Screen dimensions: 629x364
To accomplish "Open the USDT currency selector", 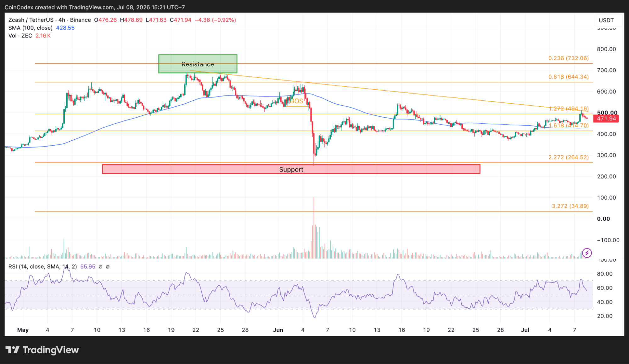I will tap(606, 20).
